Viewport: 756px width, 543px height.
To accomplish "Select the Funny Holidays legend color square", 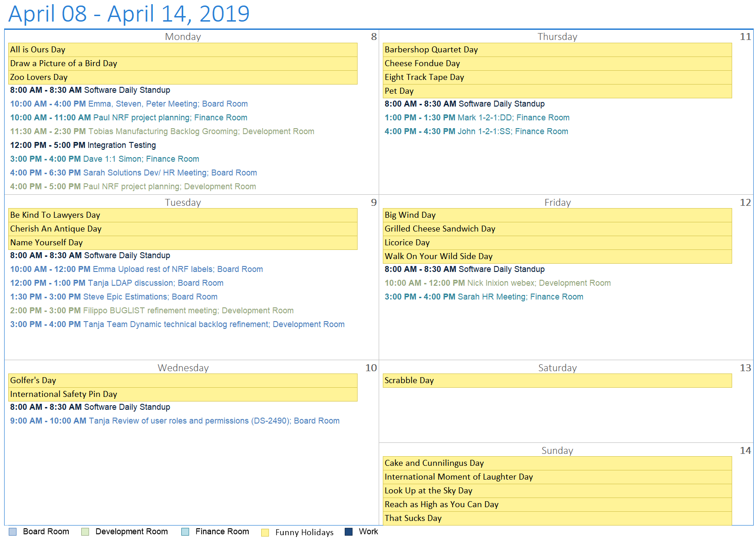I will 266,532.
